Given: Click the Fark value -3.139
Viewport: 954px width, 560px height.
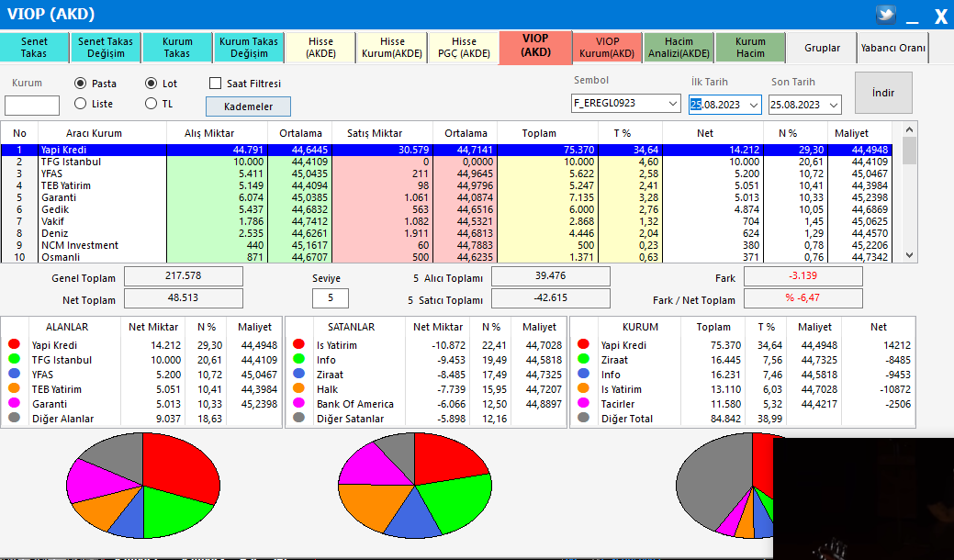Looking at the screenshot, I should click(x=803, y=276).
